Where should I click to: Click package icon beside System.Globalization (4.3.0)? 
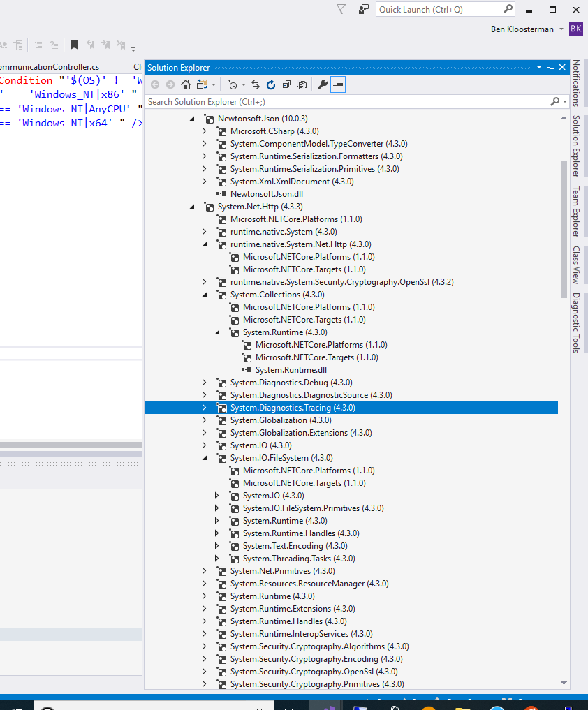(221, 420)
